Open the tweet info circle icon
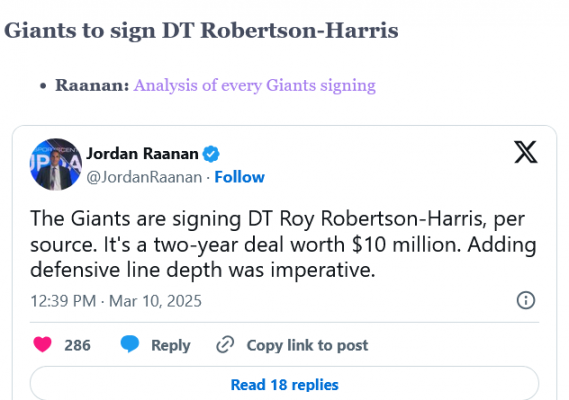This screenshot has height=400, width=569. pyautogui.click(x=525, y=301)
